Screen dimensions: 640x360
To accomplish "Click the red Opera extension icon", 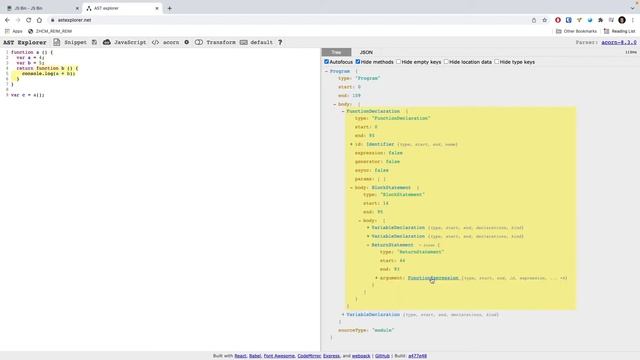I will 558,20.
